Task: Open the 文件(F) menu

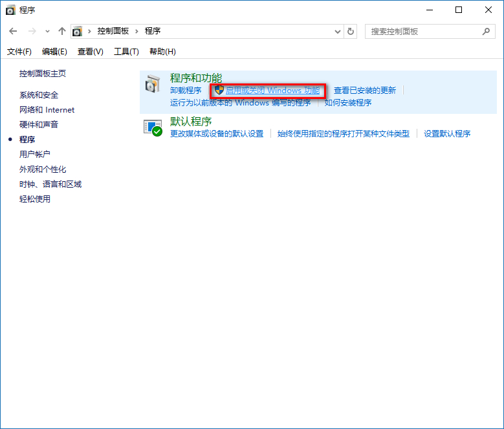Action: point(19,52)
